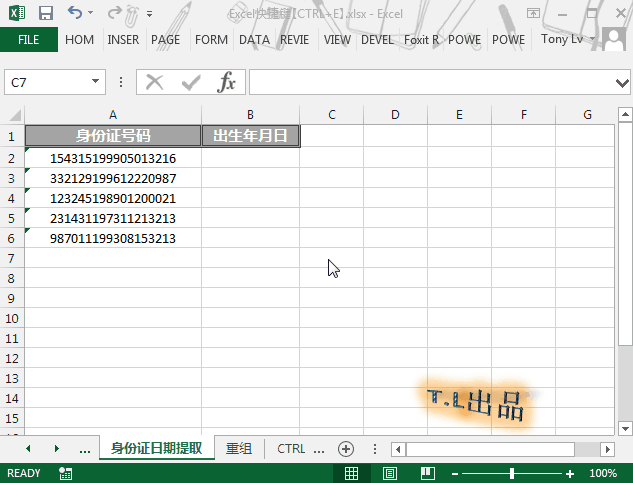The height and width of the screenshot is (483, 633).
Task: Open Ribbon Display Options icon
Action: click(x=533, y=13)
